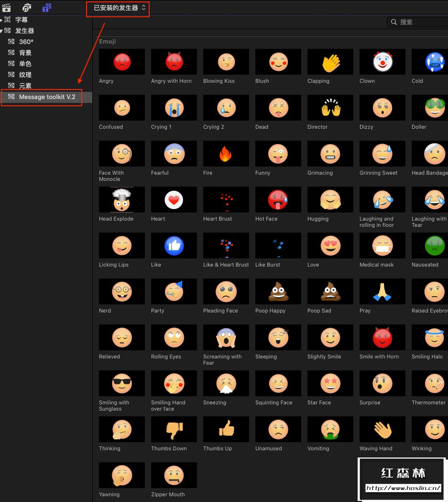Screen dimensions: 448x502
Task: Select the Medical mask emoji
Action: coord(382,245)
